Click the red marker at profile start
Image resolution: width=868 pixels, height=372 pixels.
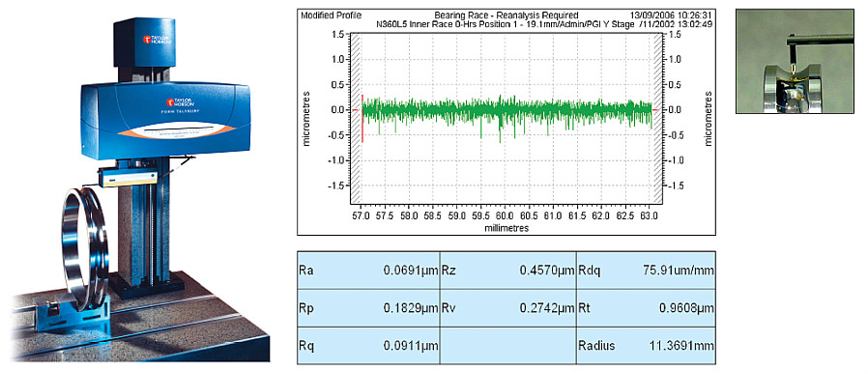362,119
